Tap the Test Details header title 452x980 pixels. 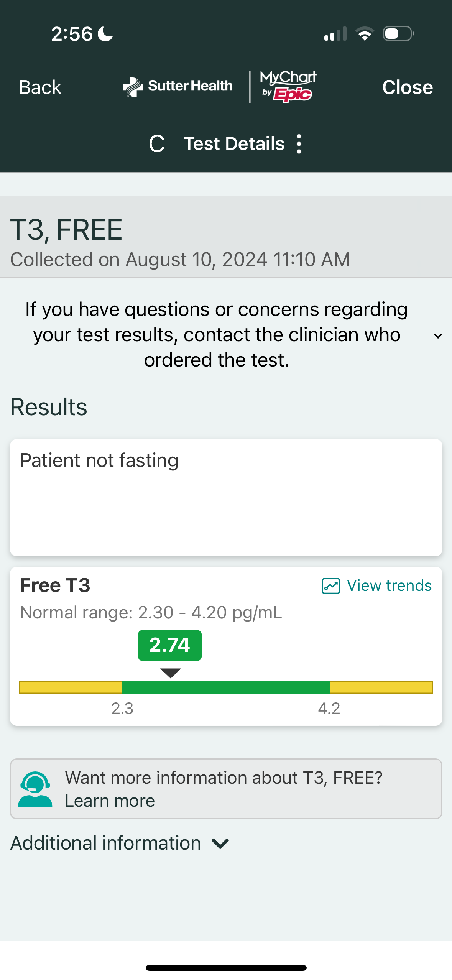pos(234,144)
